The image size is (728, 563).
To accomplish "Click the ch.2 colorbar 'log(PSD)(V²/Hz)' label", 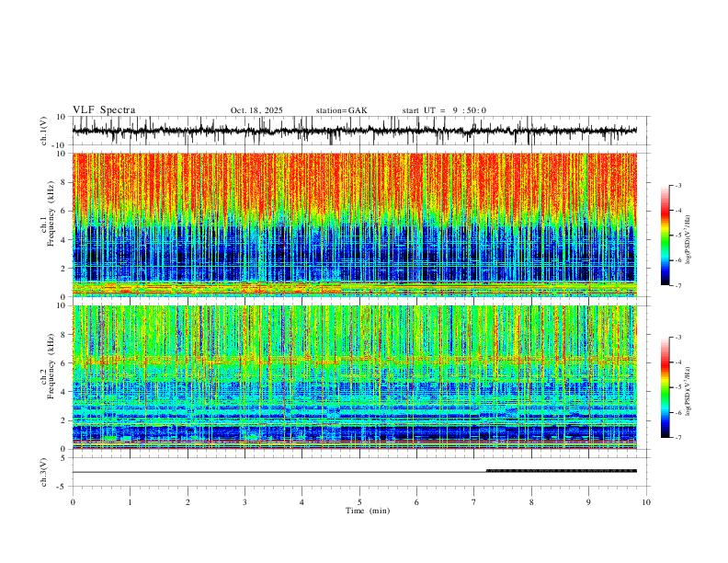I will (x=689, y=391).
